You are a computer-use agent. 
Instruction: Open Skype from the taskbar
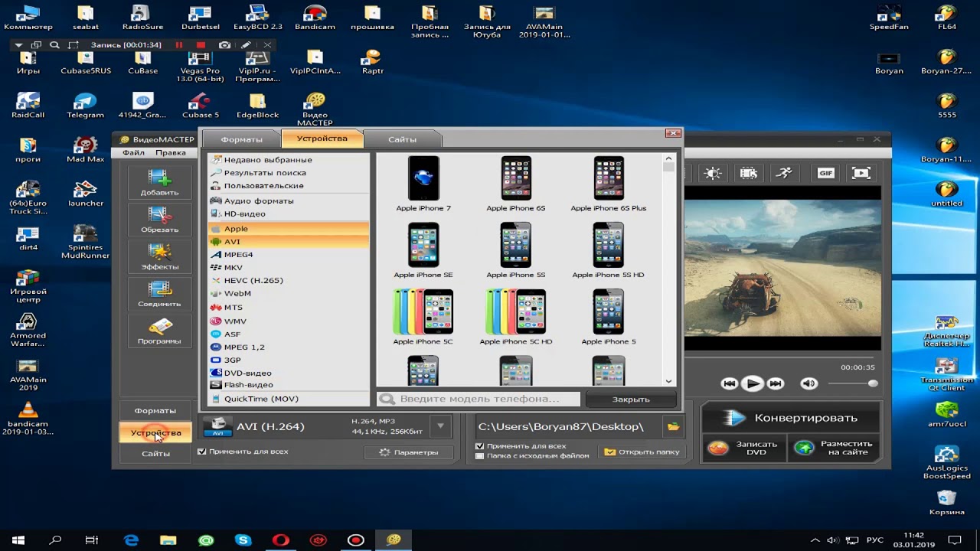click(243, 540)
